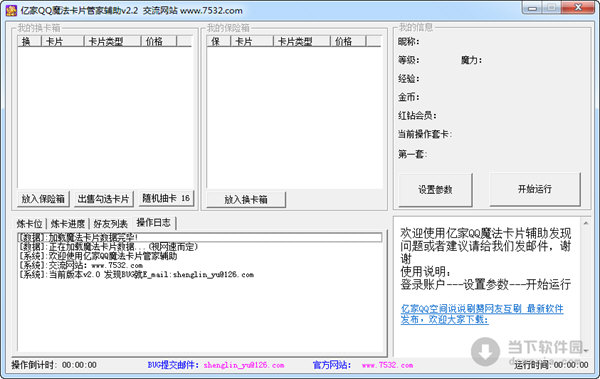The height and width of the screenshot is (379, 600).
Task: Switch to the 炼卡位 tab
Action: [x=29, y=224]
